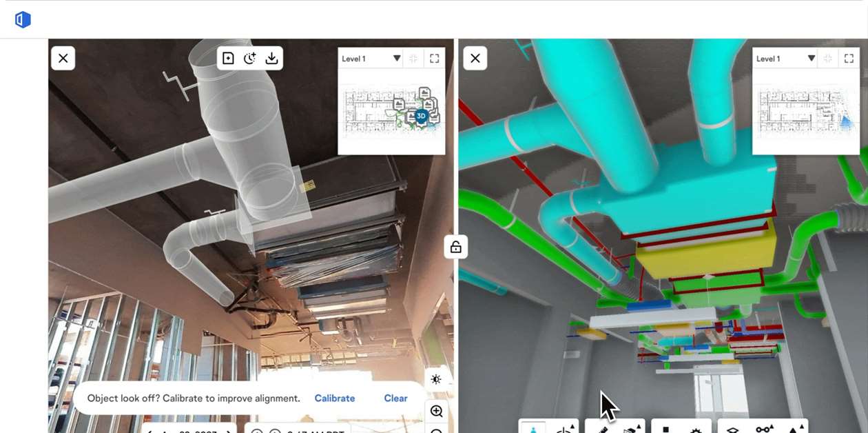Expand the right minimap to fullscreen
The height and width of the screenshot is (433, 868).
[x=849, y=59]
